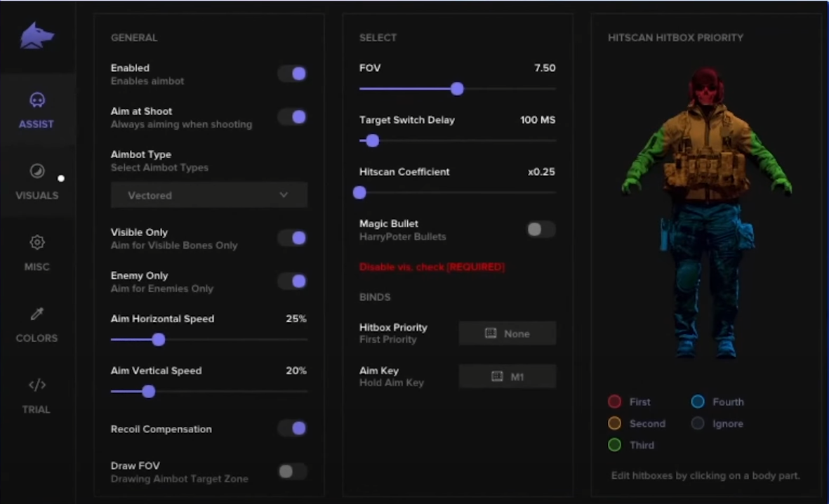
Task: Select the COLORS eyedropper icon
Action: point(37,314)
